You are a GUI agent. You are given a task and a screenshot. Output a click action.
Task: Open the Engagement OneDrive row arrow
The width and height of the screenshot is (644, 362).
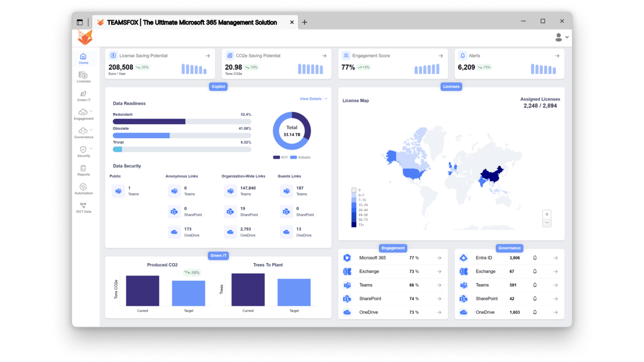coord(439,312)
